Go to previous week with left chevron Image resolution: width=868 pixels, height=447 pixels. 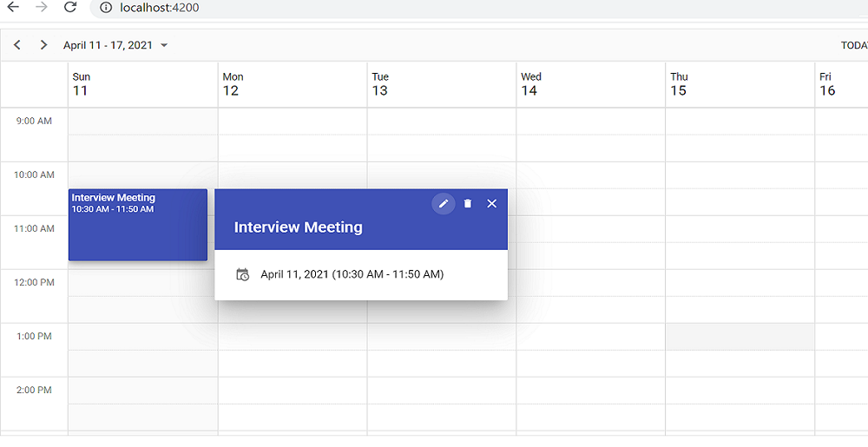[17, 45]
